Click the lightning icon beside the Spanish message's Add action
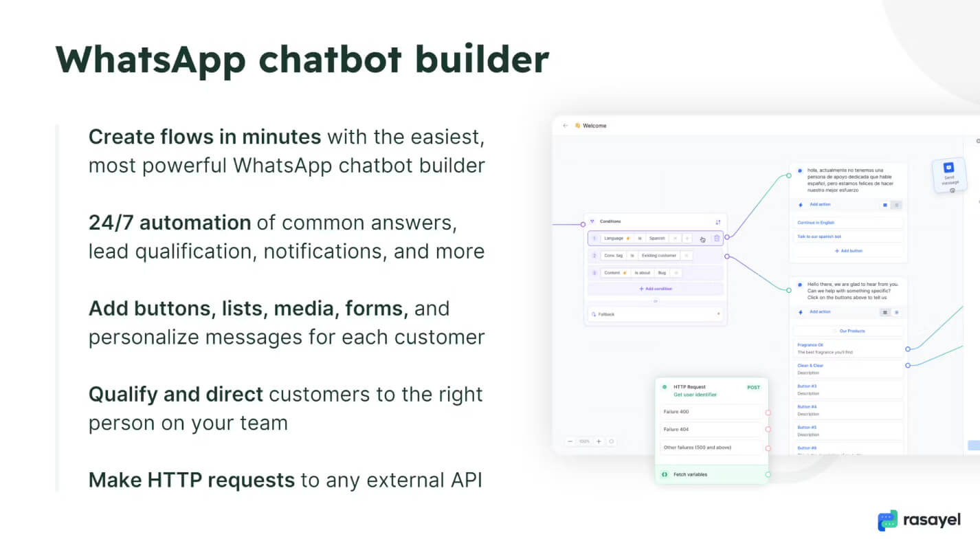This screenshot has width=980, height=550. (801, 205)
